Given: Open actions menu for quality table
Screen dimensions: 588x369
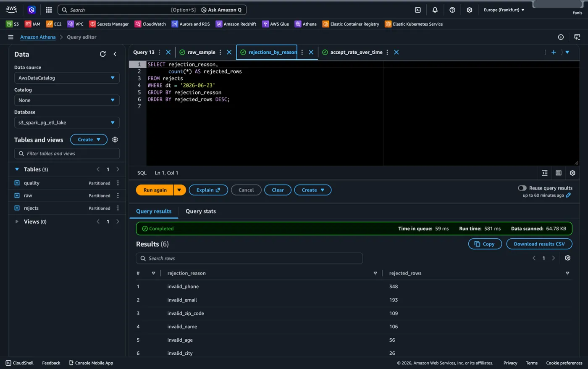Looking at the screenshot, I should click(x=118, y=183).
